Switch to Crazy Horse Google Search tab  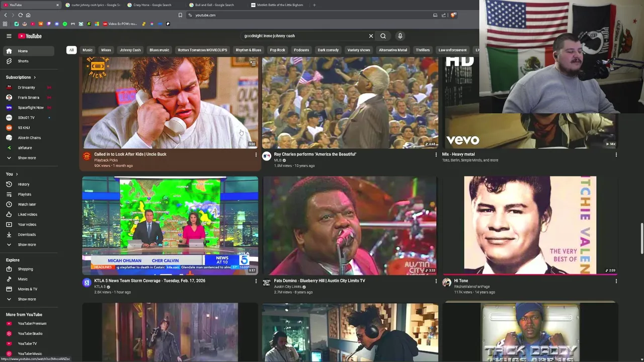pyautogui.click(x=153, y=5)
